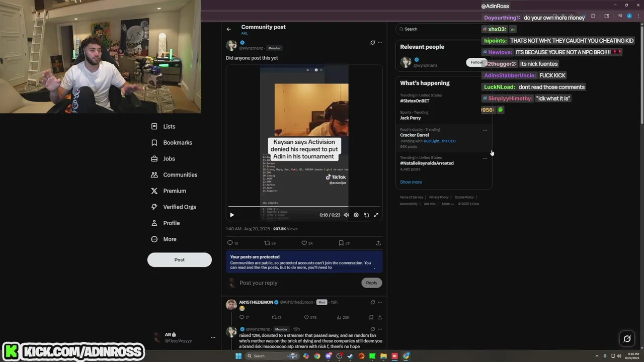Open the #SistasOnBET trend
This screenshot has width=644, height=362.
click(x=415, y=101)
